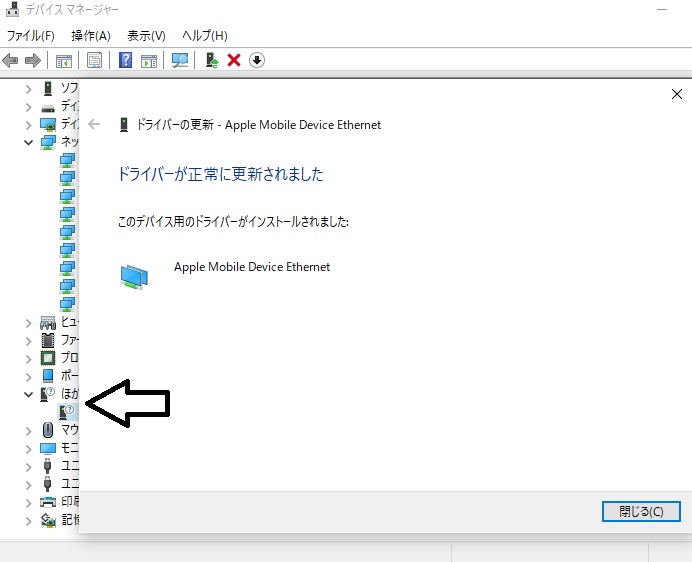Click the Apple Mobile Device Ethernet device name

pyautogui.click(x=252, y=267)
